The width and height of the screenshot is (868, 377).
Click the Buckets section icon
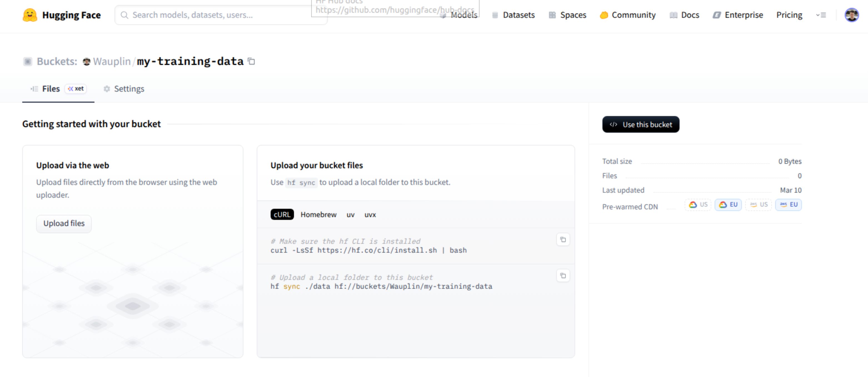(28, 62)
